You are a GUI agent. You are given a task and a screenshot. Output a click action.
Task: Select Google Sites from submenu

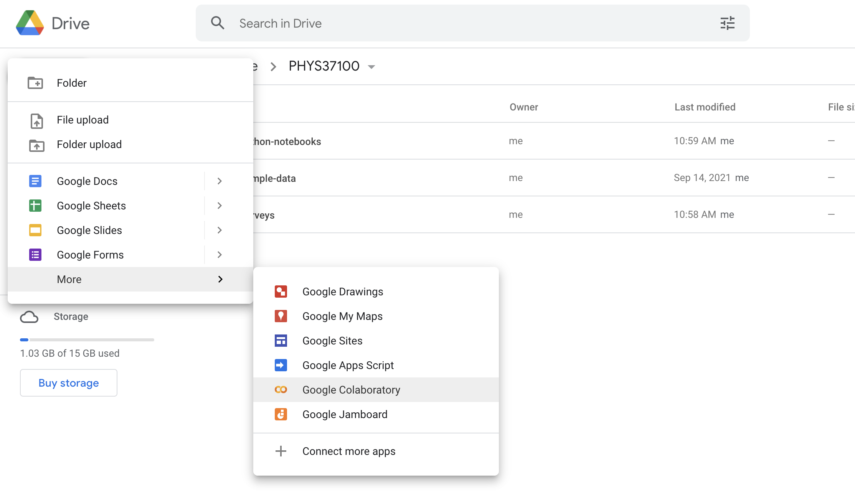pos(376,341)
